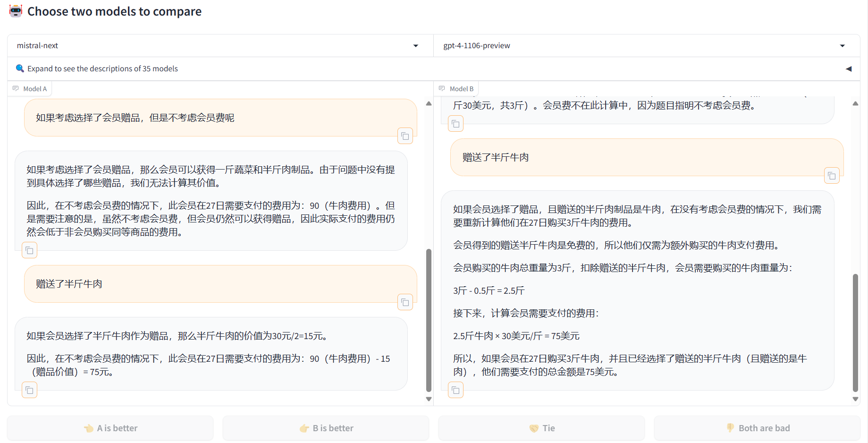This screenshot has height=443, width=868.
Task: Copy Model A's user message about 会员赠品
Action: (405, 136)
